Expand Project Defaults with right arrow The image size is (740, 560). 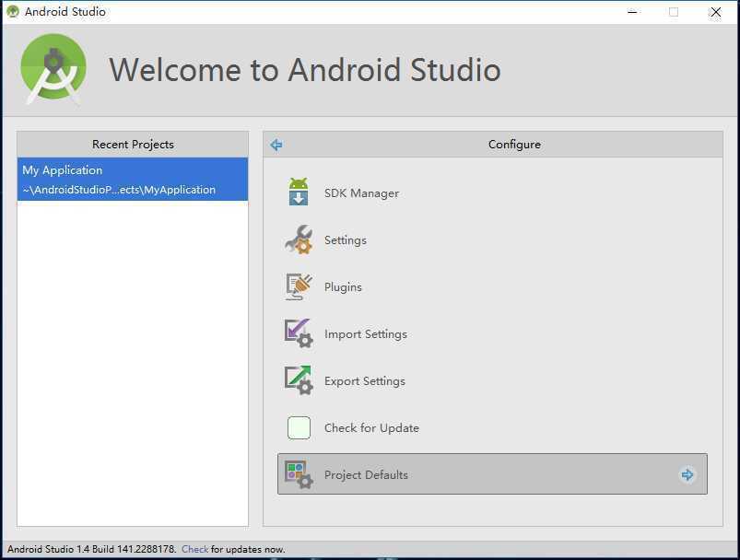coord(687,474)
